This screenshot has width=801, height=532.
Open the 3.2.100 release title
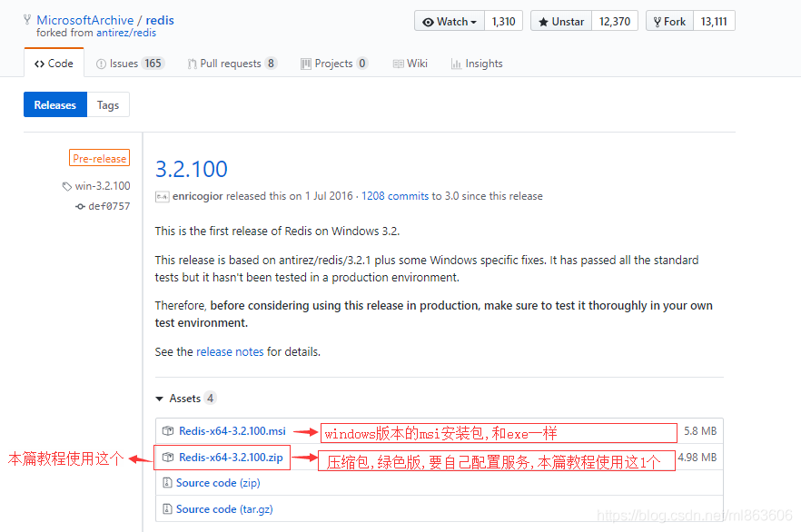[192, 169]
